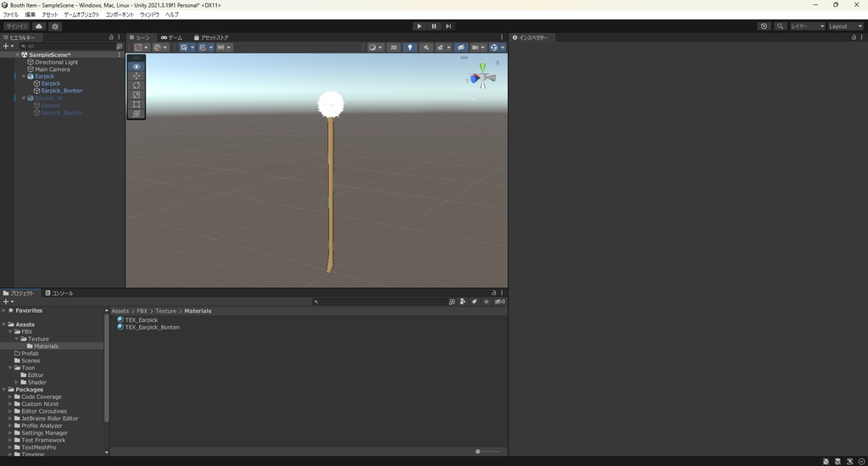Toggle 2D view mode in Scene toolbar

[393, 47]
